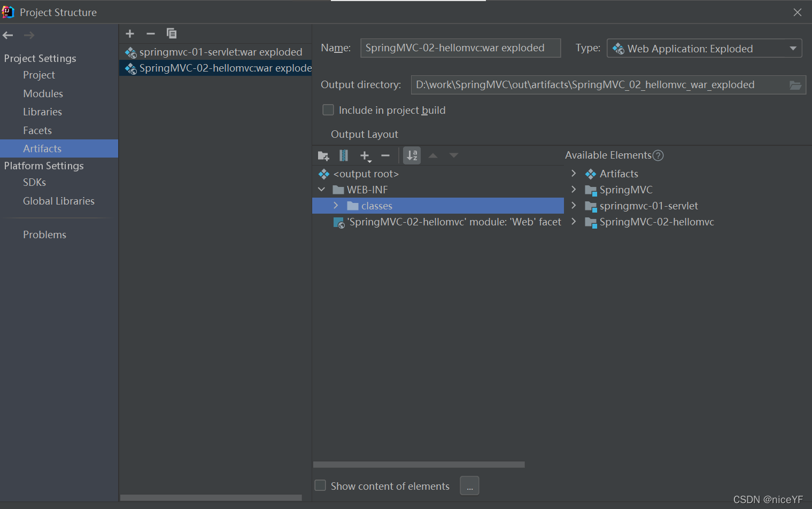Click the Available Elements help icon
812x509 pixels.
tap(659, 155)
